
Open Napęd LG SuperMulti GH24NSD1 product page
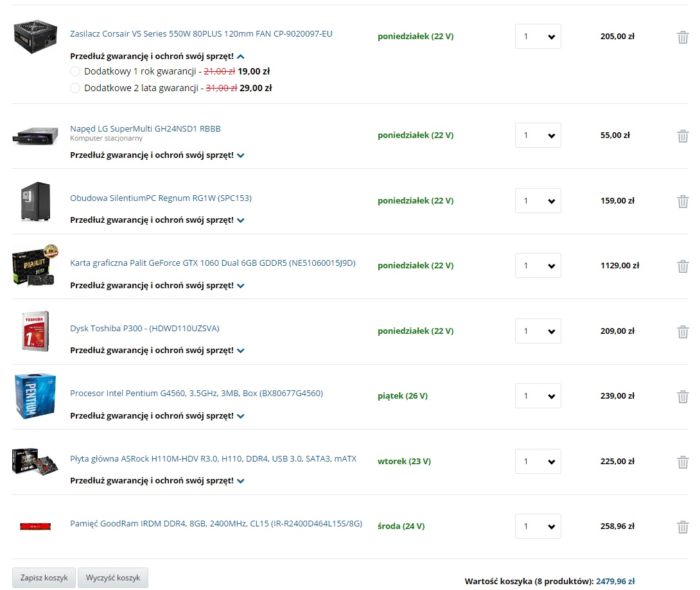145,128
